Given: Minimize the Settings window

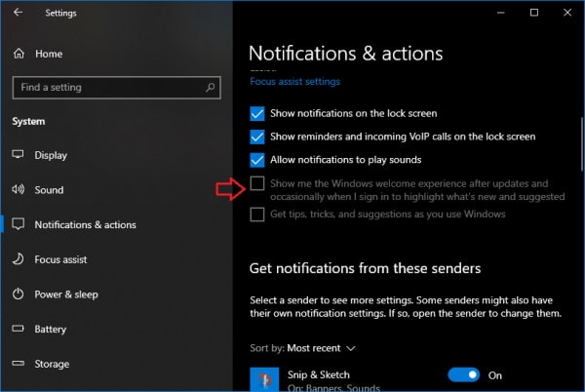Looking at the screenshot, I should point(501,13).
